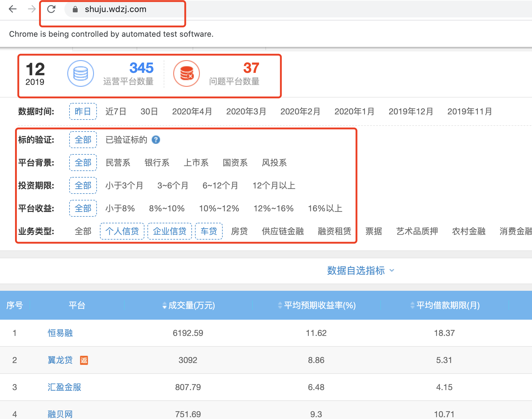The height and width of the screenshot is (419, 532).
Task: Click the browser back arrow
Action: pos(13,9)
